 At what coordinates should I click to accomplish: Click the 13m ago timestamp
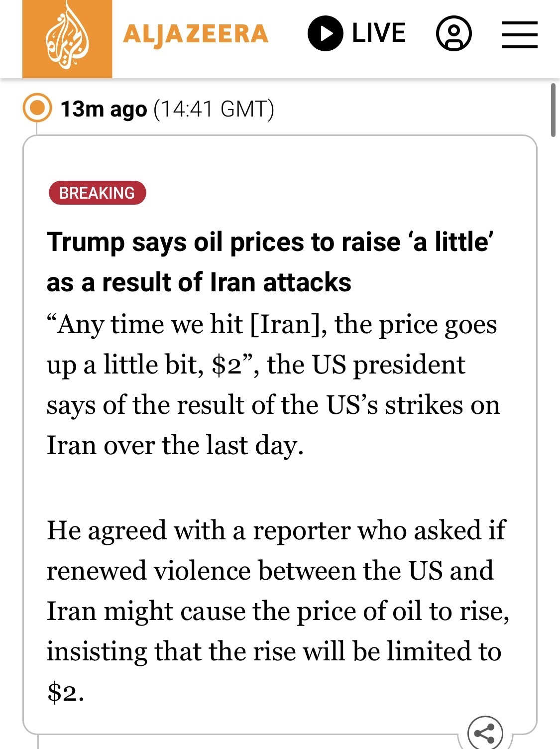click(x=104, y=109)
